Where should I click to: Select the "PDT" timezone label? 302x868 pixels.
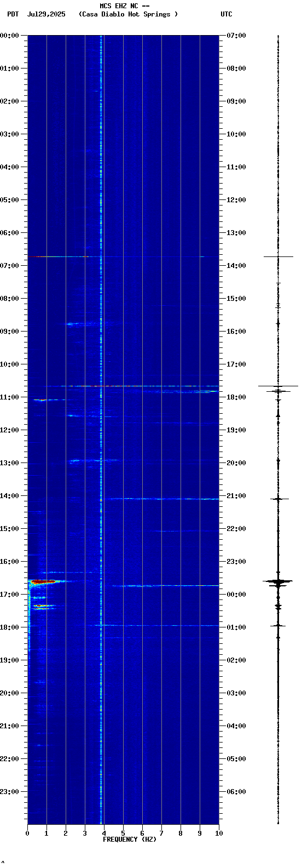click(13, 14)
